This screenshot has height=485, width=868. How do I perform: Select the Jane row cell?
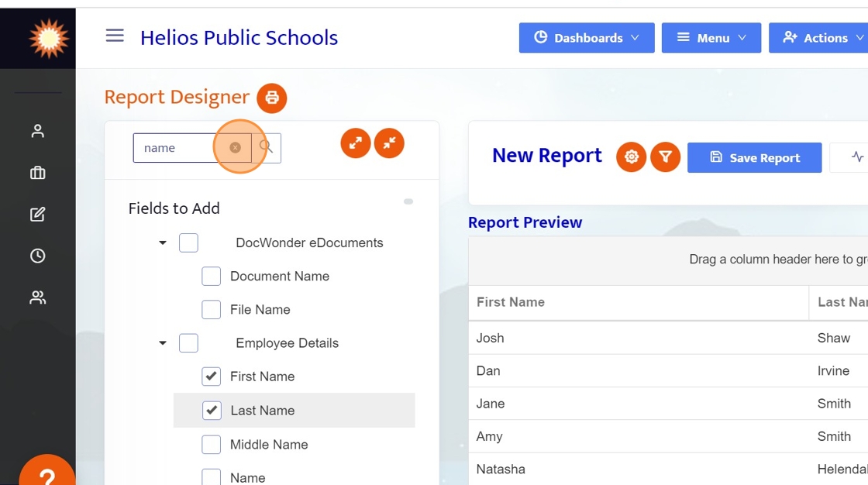point(639,404)
